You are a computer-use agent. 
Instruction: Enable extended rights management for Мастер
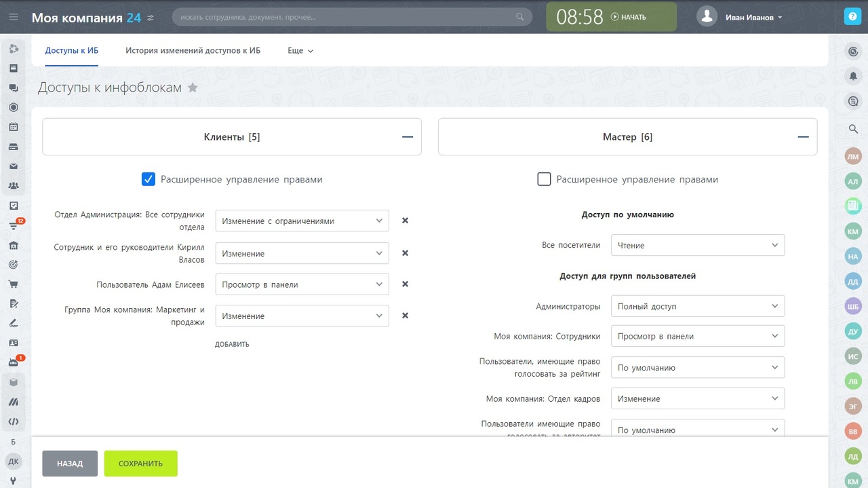click(x=544, y=179)
